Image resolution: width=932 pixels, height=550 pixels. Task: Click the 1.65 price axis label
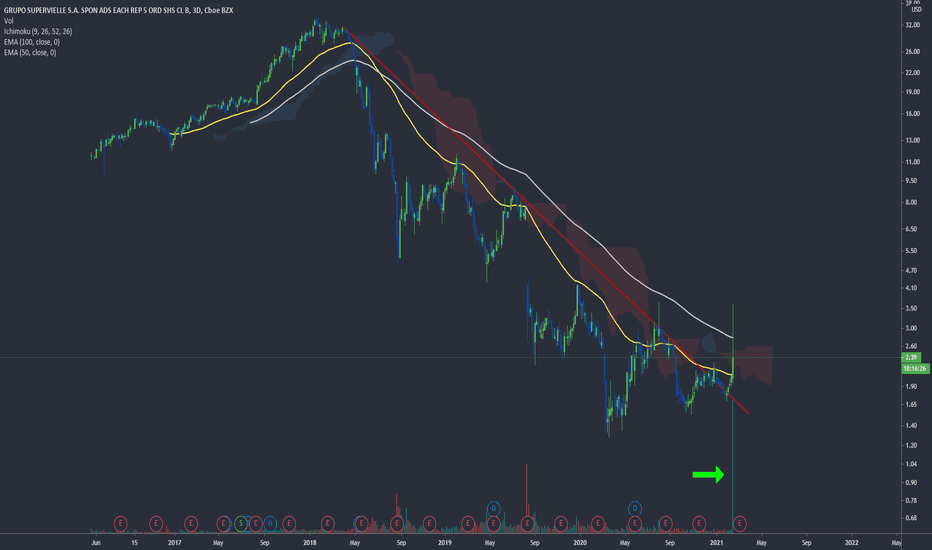pyautogui.click(x=911, y=404)
